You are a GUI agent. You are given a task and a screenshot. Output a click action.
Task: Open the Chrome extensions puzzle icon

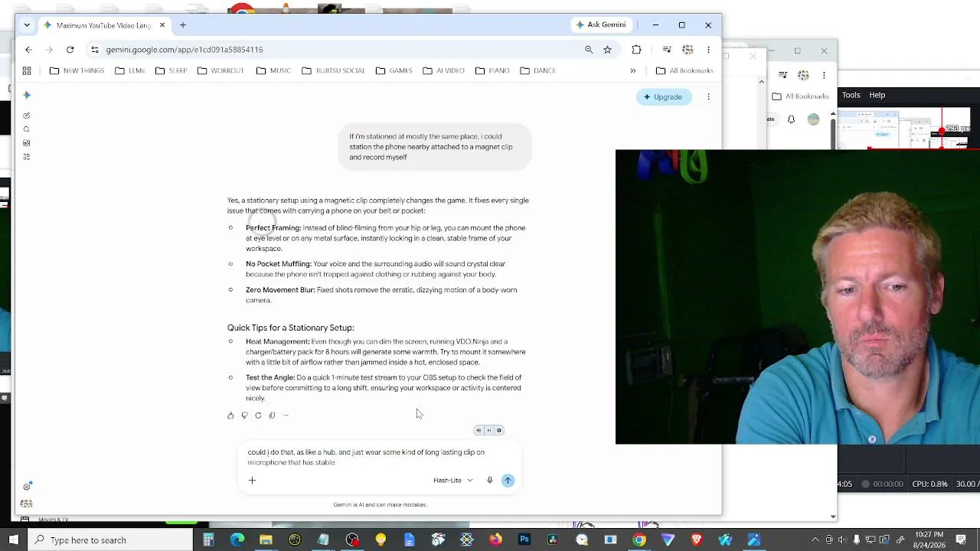click(x=636, y=50)
